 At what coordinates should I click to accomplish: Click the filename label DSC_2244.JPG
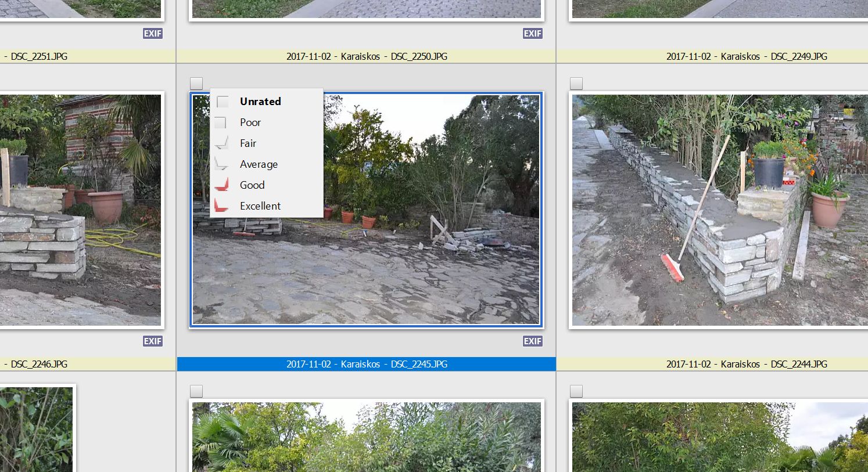747,364
